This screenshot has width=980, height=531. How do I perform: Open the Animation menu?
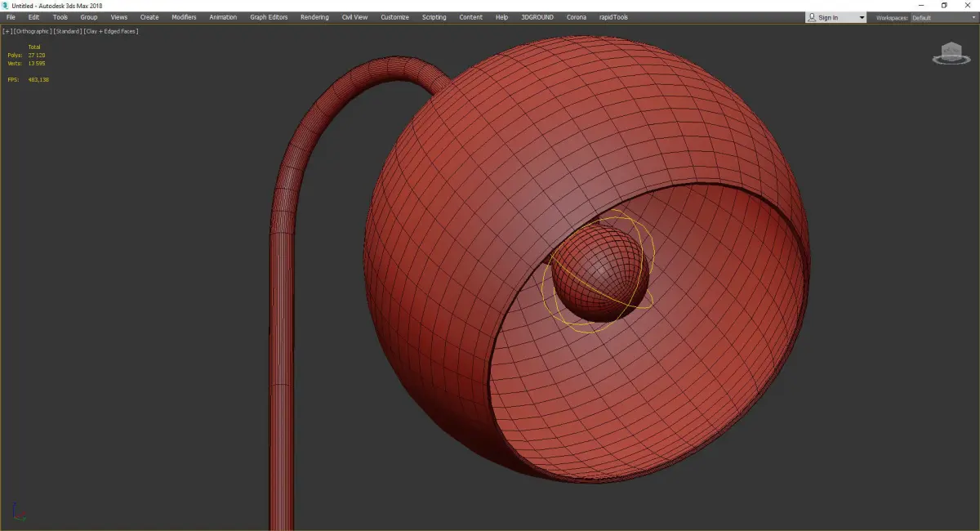click(223, 17)
